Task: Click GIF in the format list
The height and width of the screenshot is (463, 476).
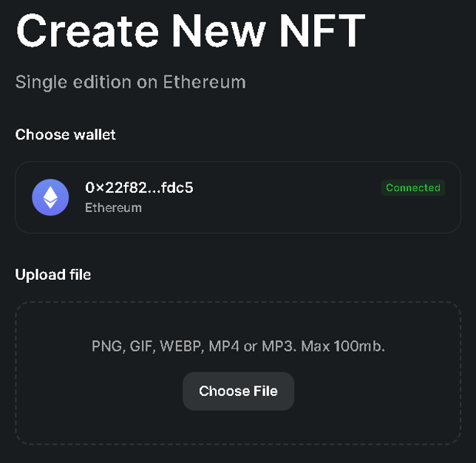Action: 141,346
